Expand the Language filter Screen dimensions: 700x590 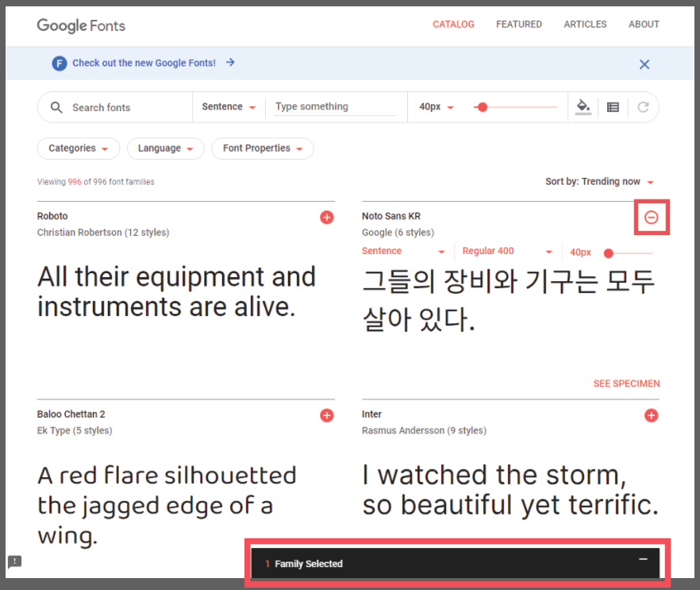click(x=165, y=148)
